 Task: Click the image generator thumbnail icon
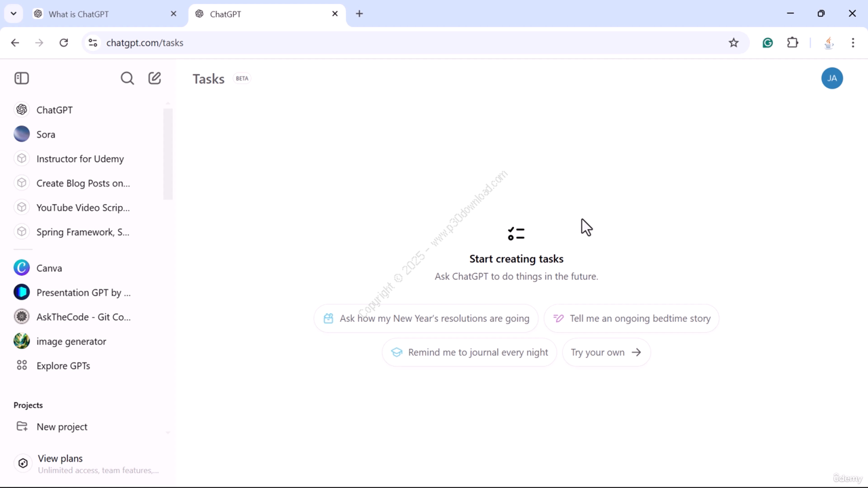pyautogui.click(x=22, y=341)
